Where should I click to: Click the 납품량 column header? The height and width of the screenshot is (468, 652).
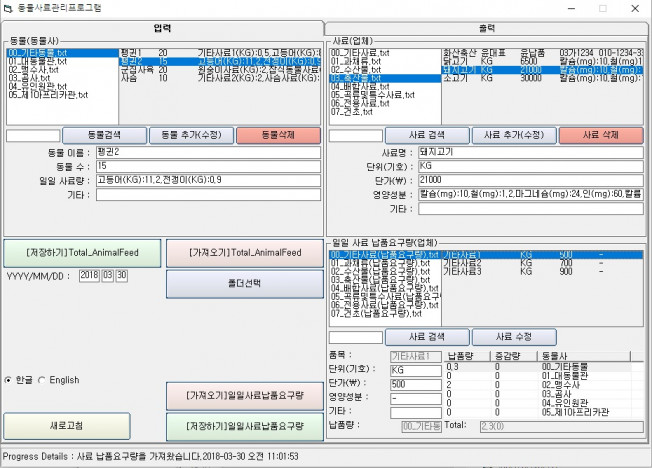click(461, 355)
